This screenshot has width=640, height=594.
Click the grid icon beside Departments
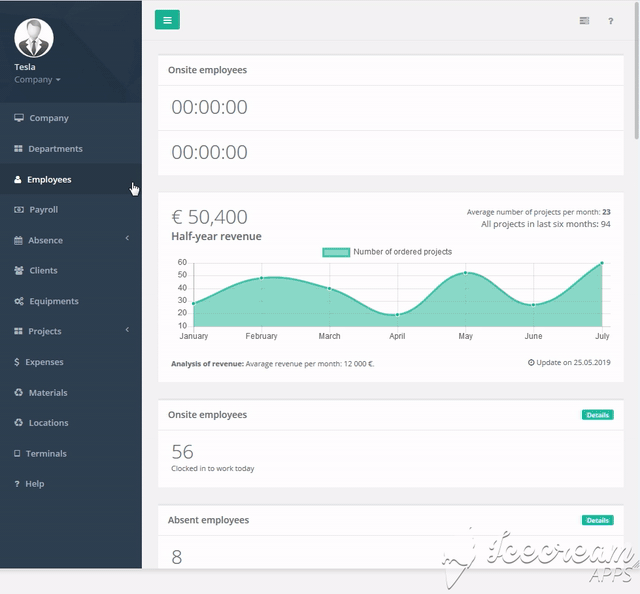18,149
